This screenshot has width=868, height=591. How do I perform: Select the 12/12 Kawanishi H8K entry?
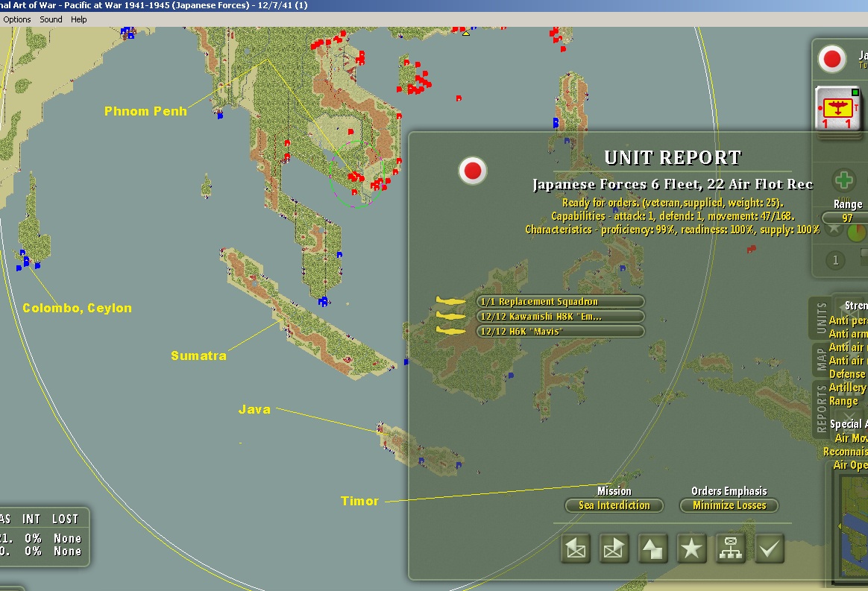click(560, 317)
